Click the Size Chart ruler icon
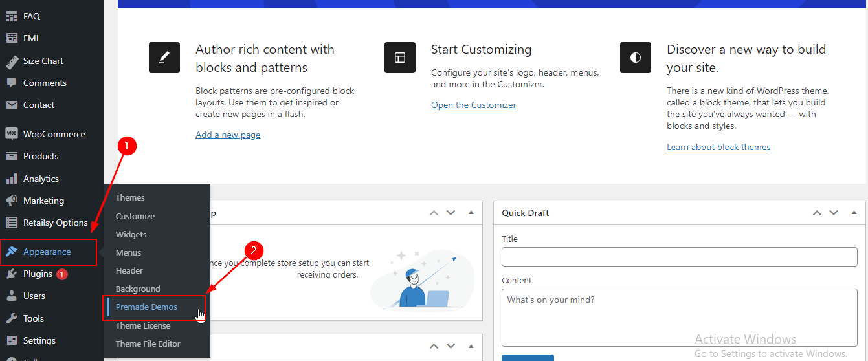The height and width of the screenshot is (361, 868). click(x=12, y=61)
